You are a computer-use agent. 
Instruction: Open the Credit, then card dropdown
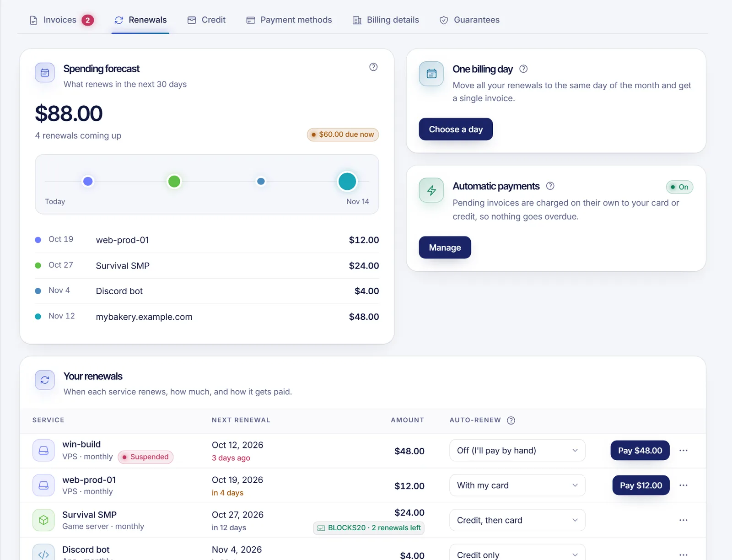[517, 520]
